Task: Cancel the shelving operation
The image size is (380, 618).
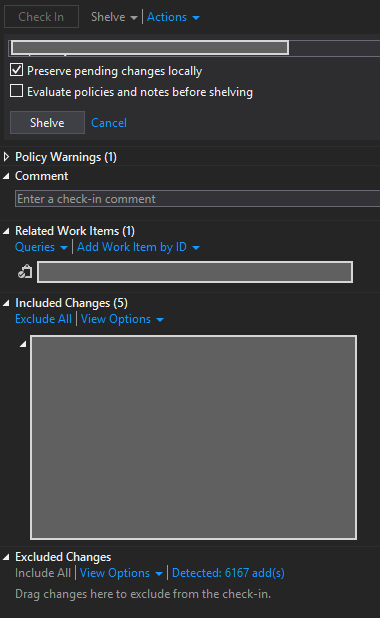Action: click(109, 123)
